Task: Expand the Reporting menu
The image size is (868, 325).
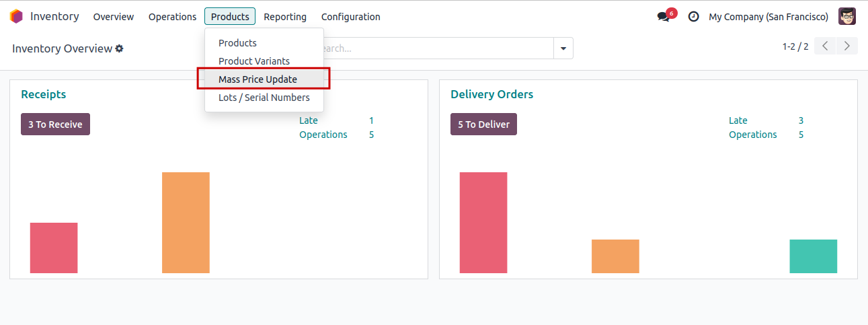Action: click(285, 17)
